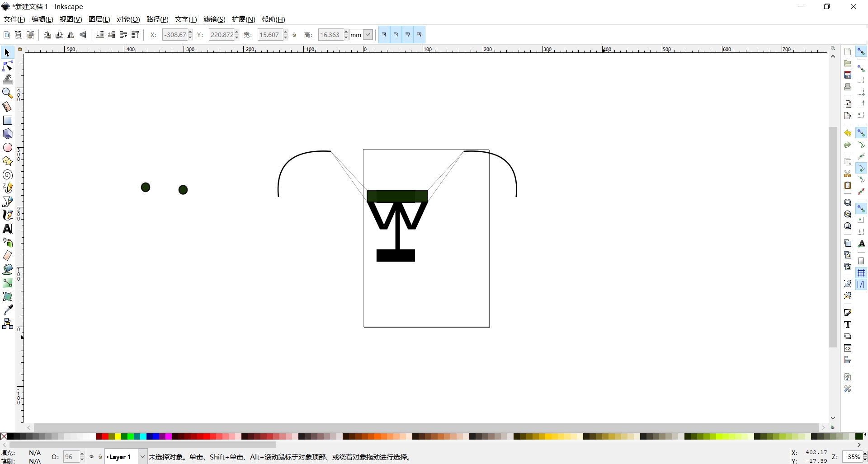This screenshot has width=868, height=464.
Task: Raise selection to top icon
Action: point(135,35)
